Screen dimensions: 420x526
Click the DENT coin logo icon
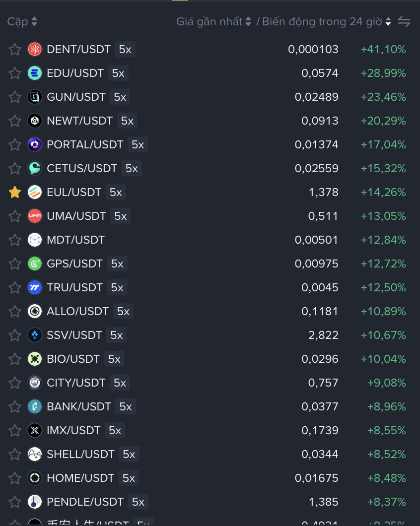click(35, 49)
